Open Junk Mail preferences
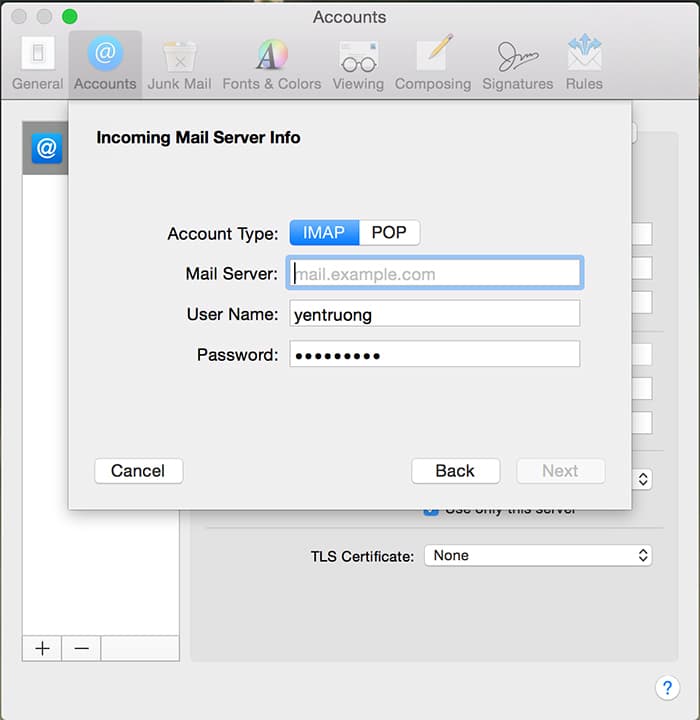The height and width of the screenshot is (720, 700). 179,64
